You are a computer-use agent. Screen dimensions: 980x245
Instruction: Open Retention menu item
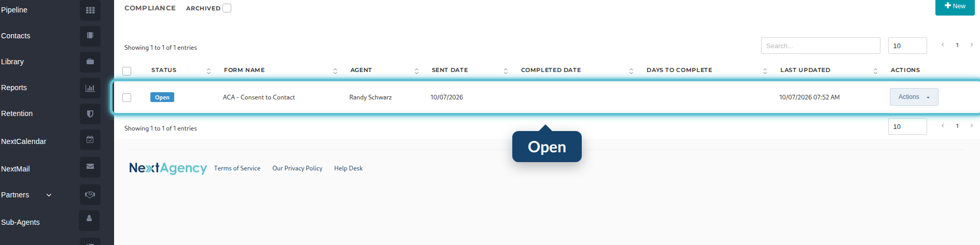tap(17, 113)
